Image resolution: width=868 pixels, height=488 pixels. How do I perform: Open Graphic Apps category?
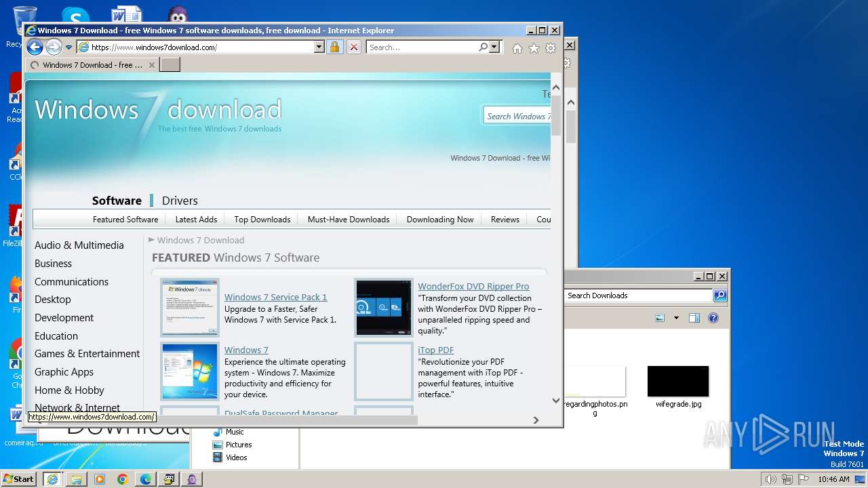click(64, 372)
